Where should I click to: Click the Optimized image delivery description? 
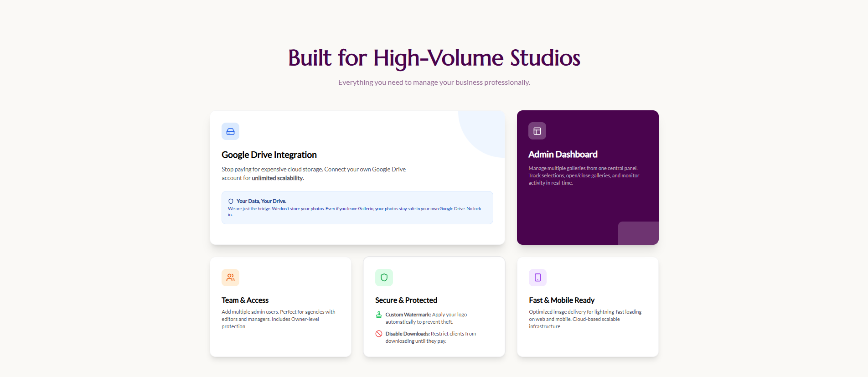pos(585,319)
